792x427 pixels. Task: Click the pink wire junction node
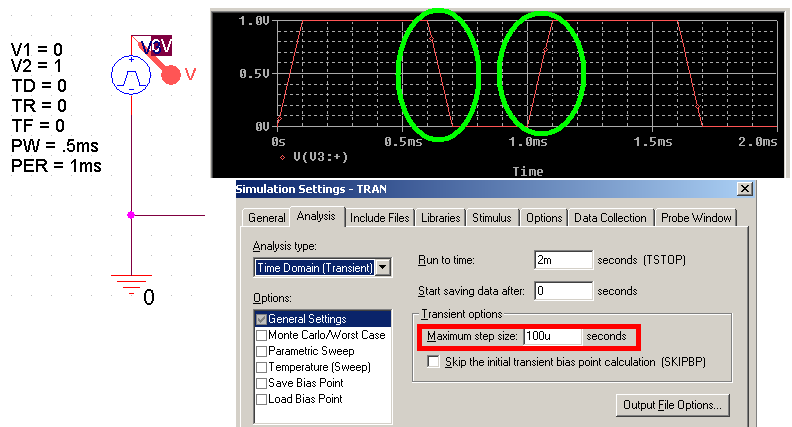coord(130,214)
